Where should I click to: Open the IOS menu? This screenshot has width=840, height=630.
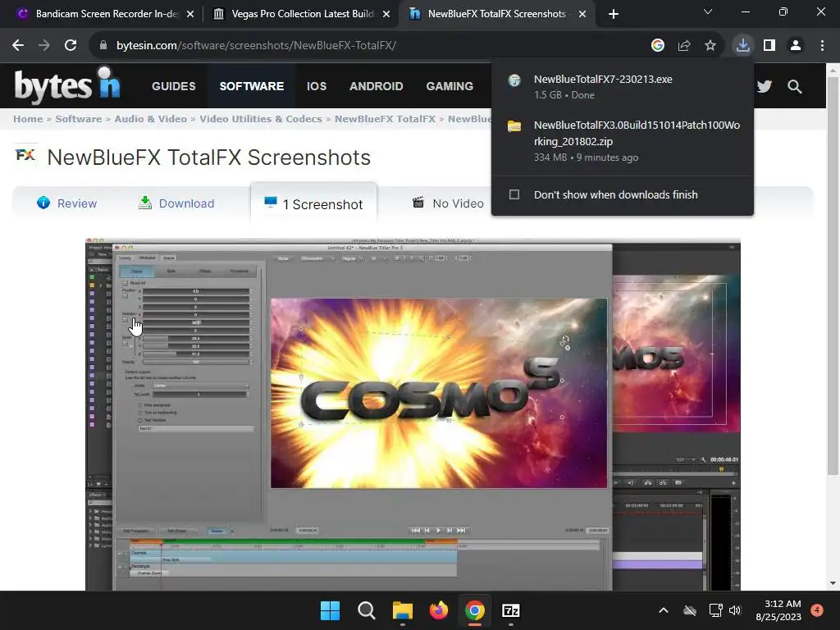[x=317, y=86]
